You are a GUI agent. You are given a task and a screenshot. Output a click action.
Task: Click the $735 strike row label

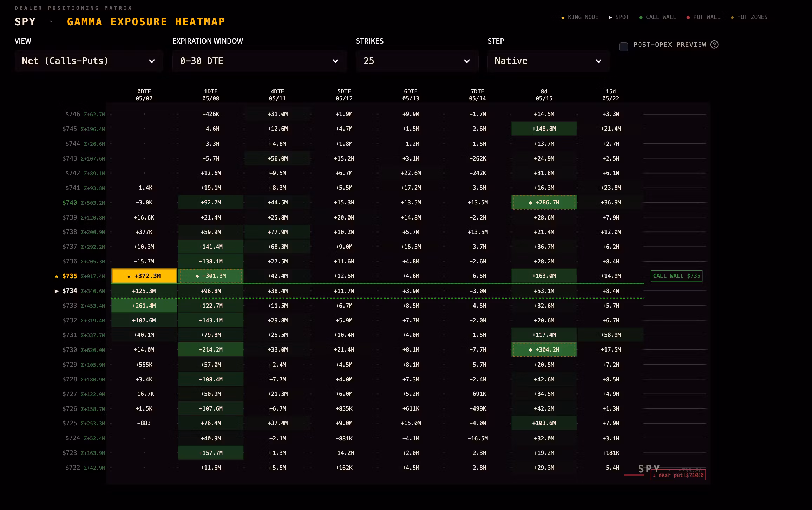point(70,276)
